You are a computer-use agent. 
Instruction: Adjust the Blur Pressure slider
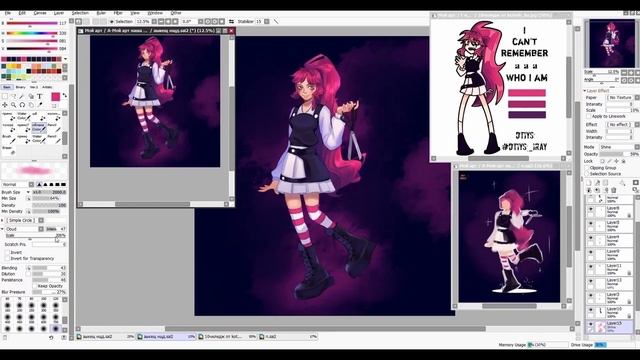click(x=49, y=292)
